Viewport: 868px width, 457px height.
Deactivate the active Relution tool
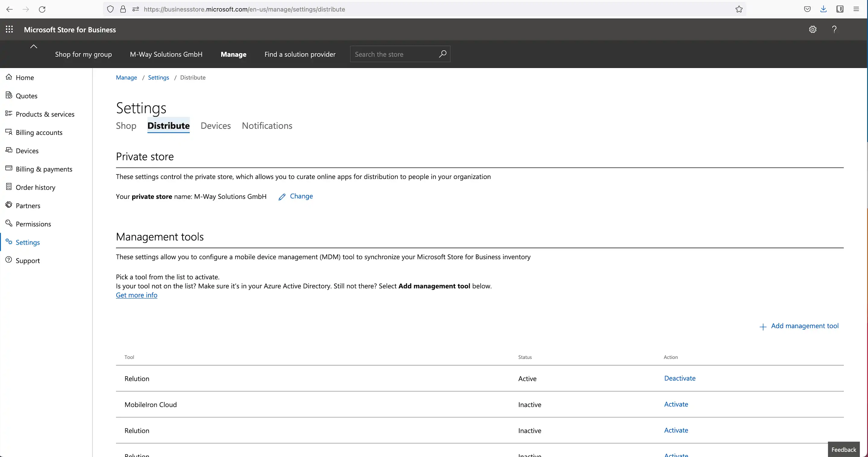point(680,378)
